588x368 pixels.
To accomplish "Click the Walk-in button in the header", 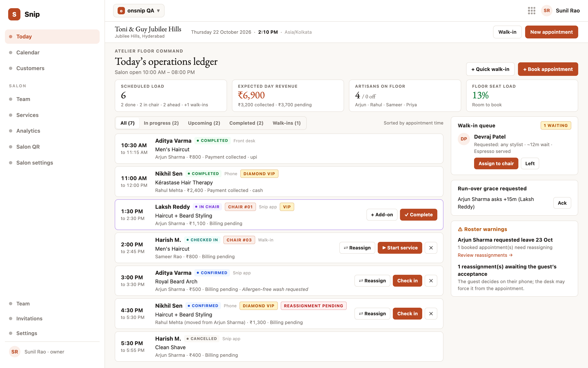I will 507,32.
